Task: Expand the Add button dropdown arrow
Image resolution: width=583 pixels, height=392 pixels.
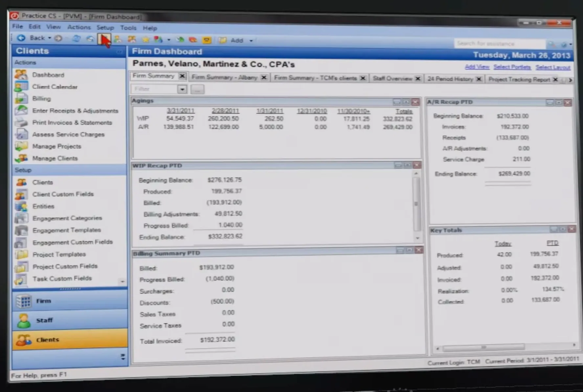Action: (251, 41)
